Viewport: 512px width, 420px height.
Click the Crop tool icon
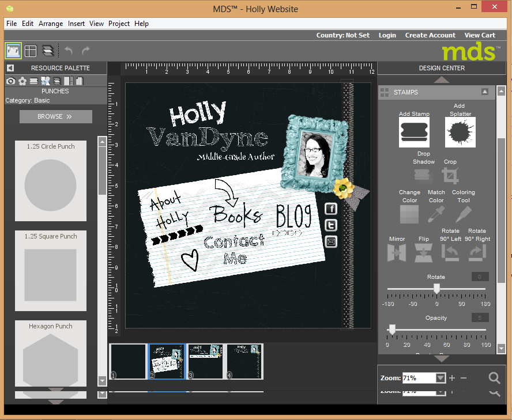(x=450, y=176)
